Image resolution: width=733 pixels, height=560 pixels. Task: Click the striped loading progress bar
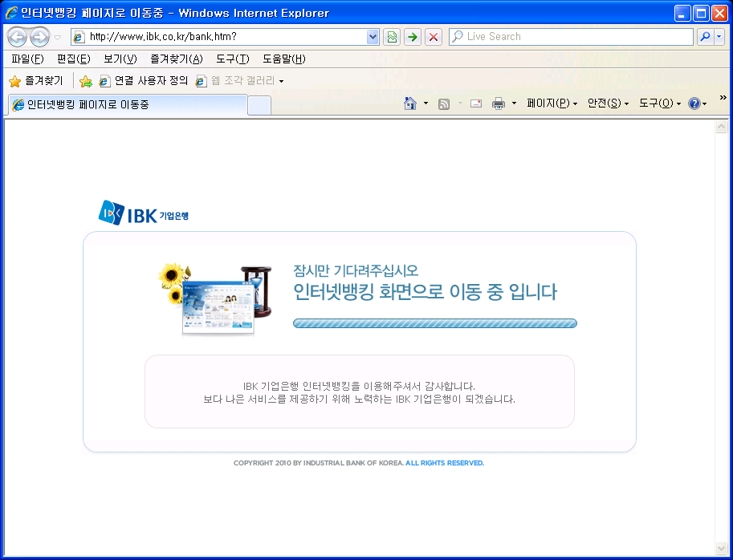tap(435, 323)
